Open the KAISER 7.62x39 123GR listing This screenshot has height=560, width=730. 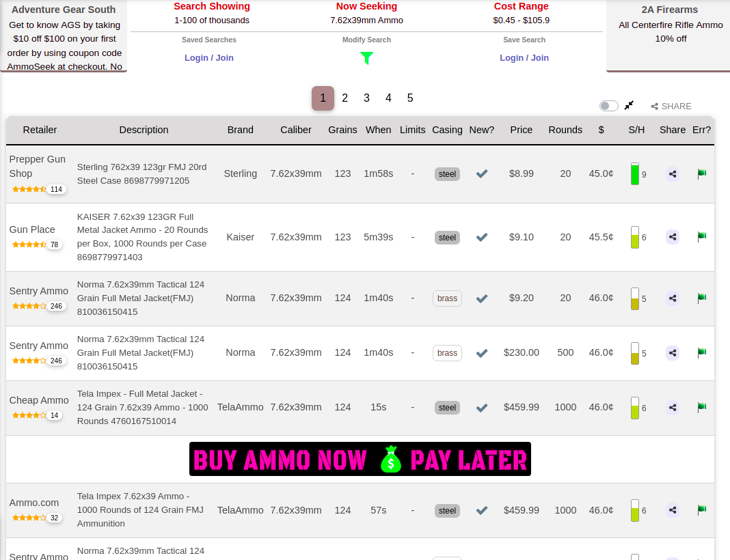click(x=142, y=237)
